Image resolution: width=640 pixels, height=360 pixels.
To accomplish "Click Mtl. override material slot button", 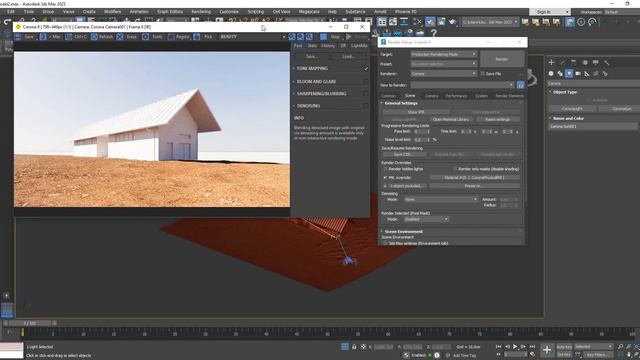I will (475, 178).
